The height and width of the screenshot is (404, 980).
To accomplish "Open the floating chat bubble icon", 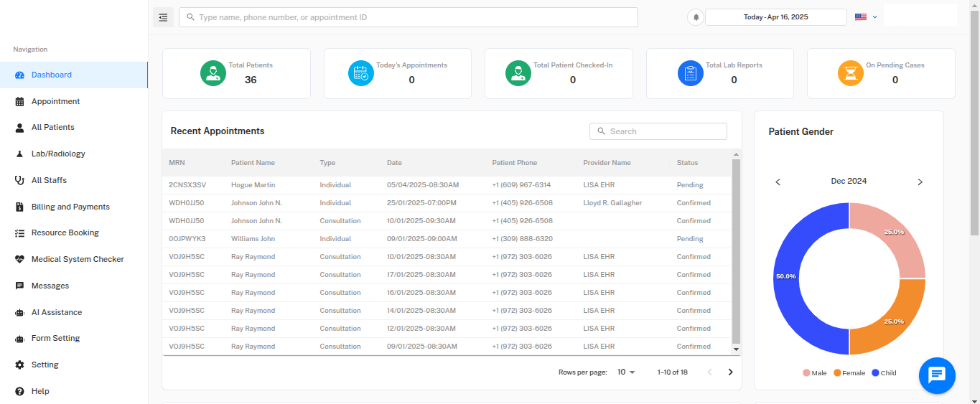I will click(937, 375).
